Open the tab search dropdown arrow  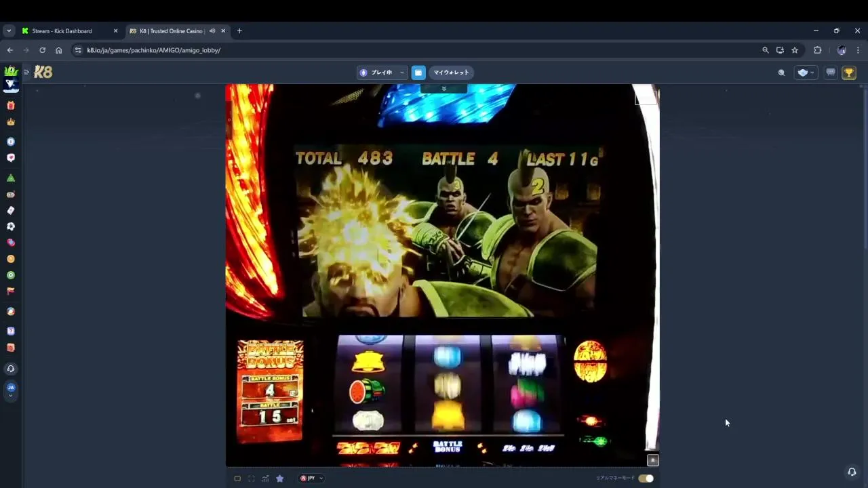[9, 31]
